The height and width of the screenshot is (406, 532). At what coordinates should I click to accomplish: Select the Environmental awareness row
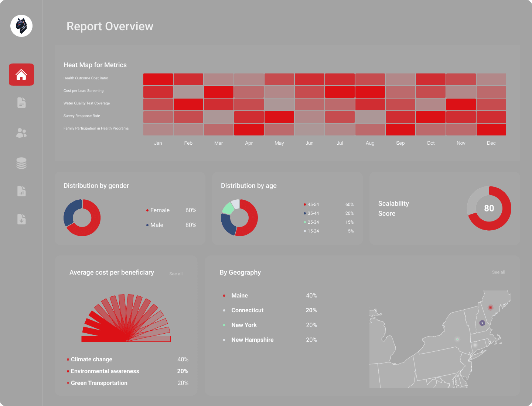[x=127, y=371]
